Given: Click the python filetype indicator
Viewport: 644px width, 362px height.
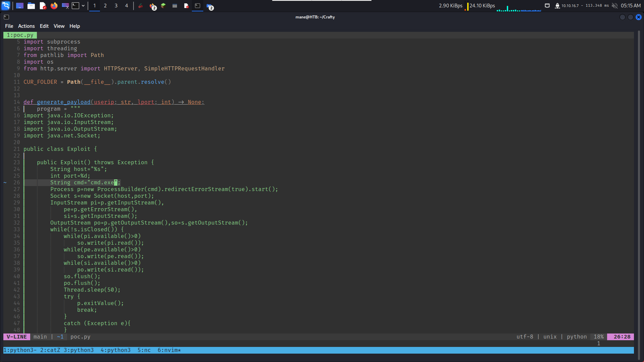Looking at the screenshot, I should click(x=577, y=337).
